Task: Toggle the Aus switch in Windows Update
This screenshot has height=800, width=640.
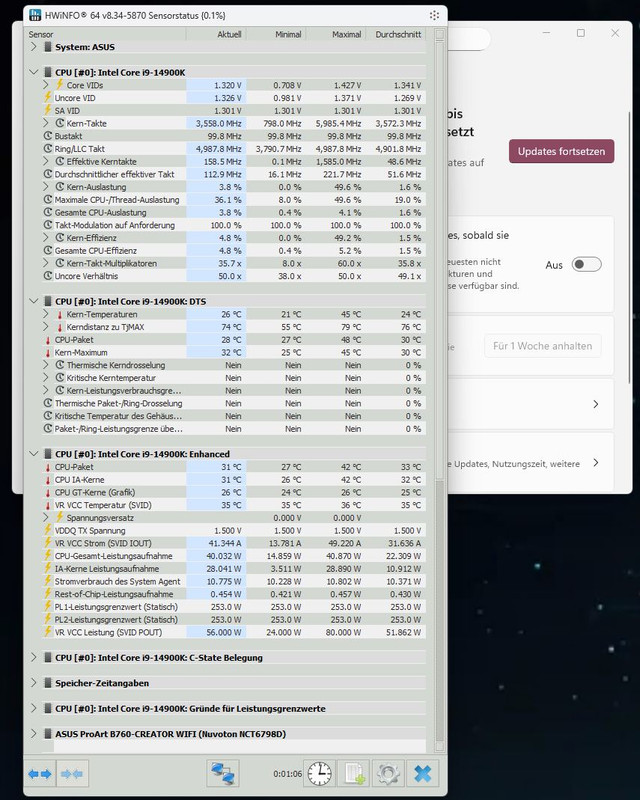Action: 586,264
